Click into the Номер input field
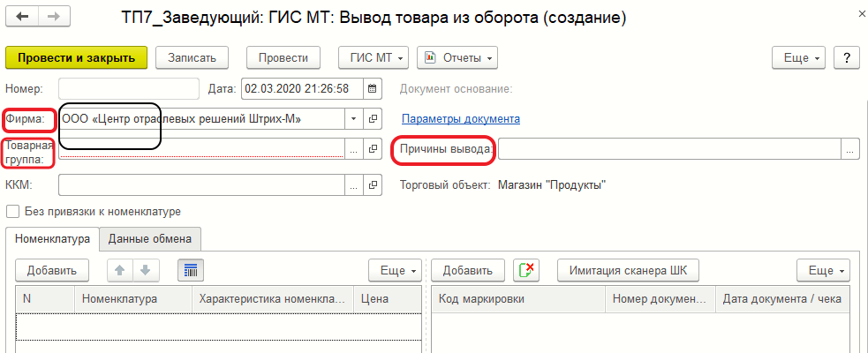 [128, 88]
